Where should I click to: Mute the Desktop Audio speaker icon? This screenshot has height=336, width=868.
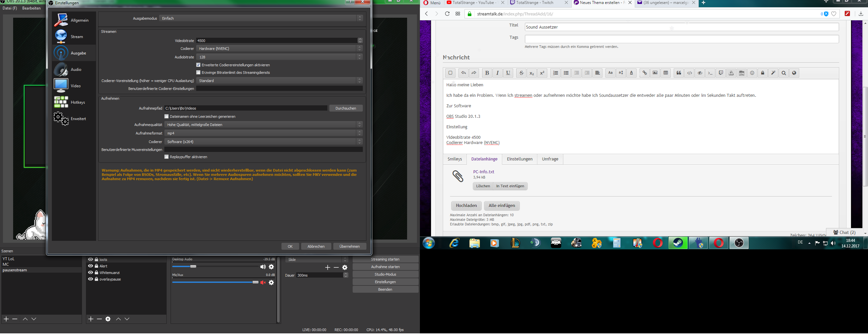tap(262, 267)
